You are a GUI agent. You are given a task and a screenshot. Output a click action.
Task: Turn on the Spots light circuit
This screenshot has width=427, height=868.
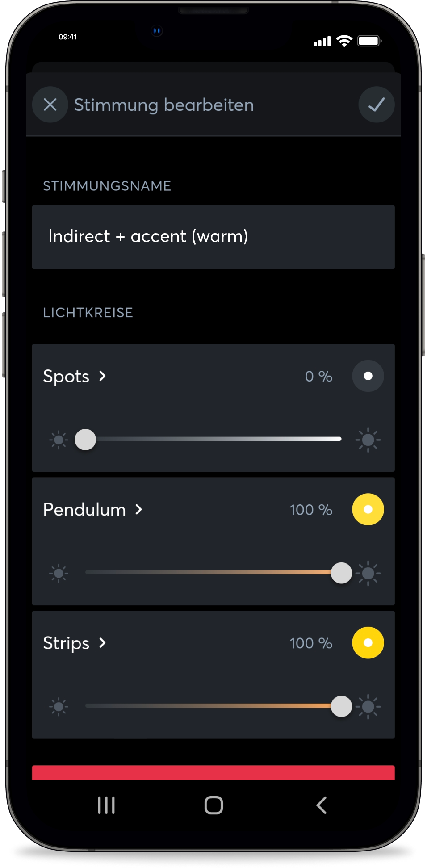[x=368, y=376]
